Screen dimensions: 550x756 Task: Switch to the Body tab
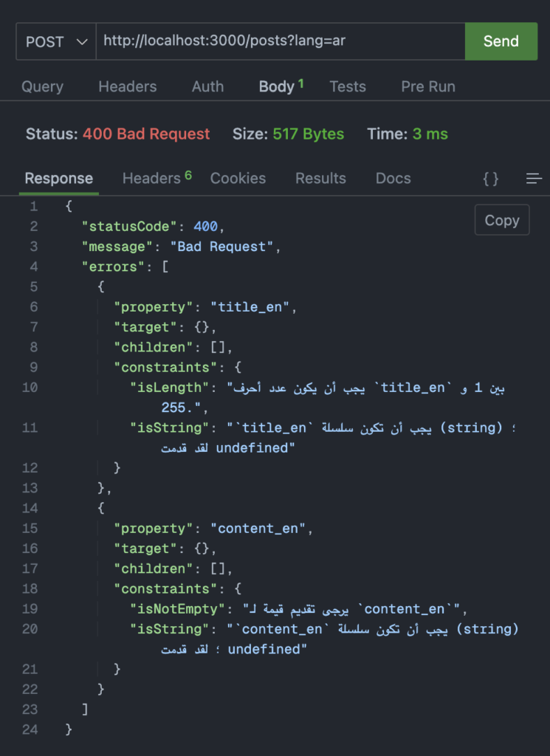278,86
